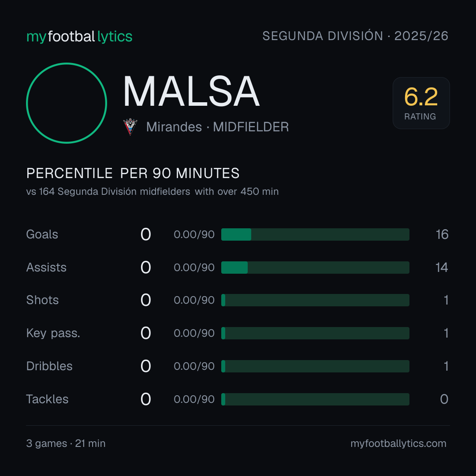Select the Goals percentile bar
Viewport: 476px width, 476px height.
[315, 234]
